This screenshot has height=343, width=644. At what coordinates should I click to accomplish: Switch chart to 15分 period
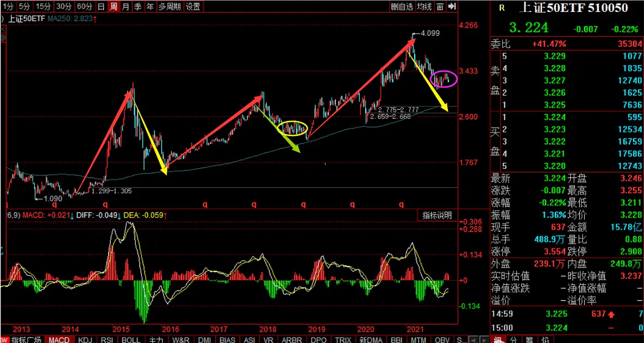[43, 6]
